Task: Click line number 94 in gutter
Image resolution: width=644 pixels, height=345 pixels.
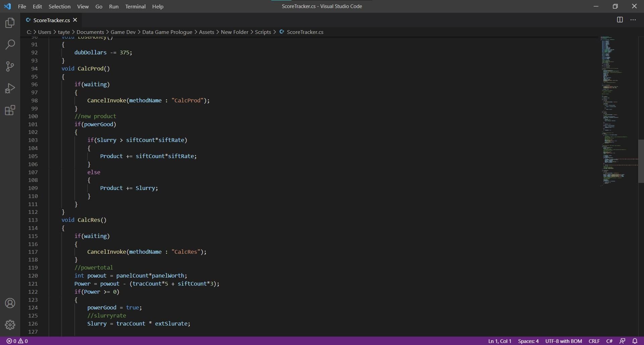Action: [34, 68]
